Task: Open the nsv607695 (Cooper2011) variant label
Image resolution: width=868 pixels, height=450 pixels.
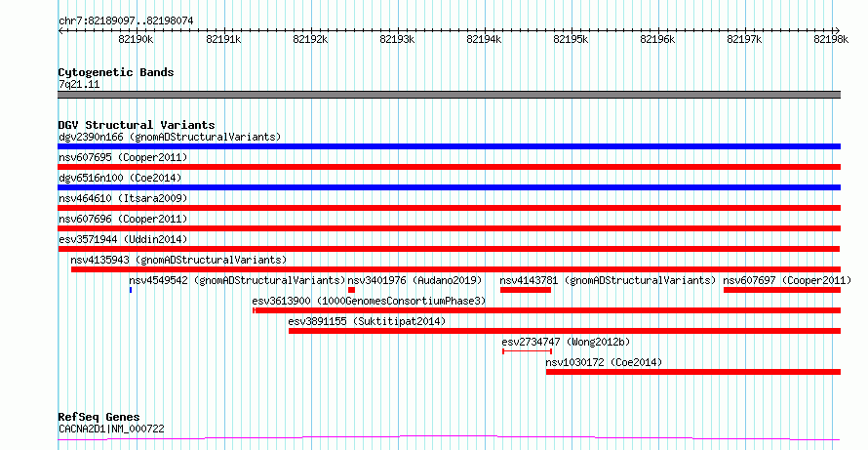Action: (123, 157)
